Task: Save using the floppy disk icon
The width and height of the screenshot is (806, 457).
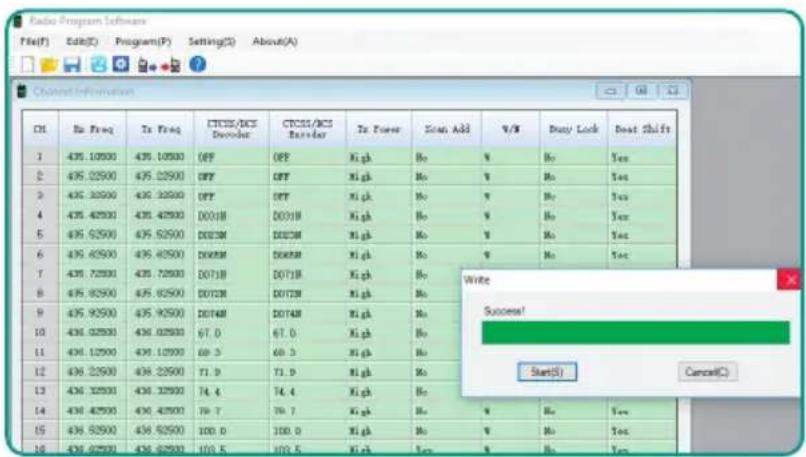Action: tap(72, 65)
